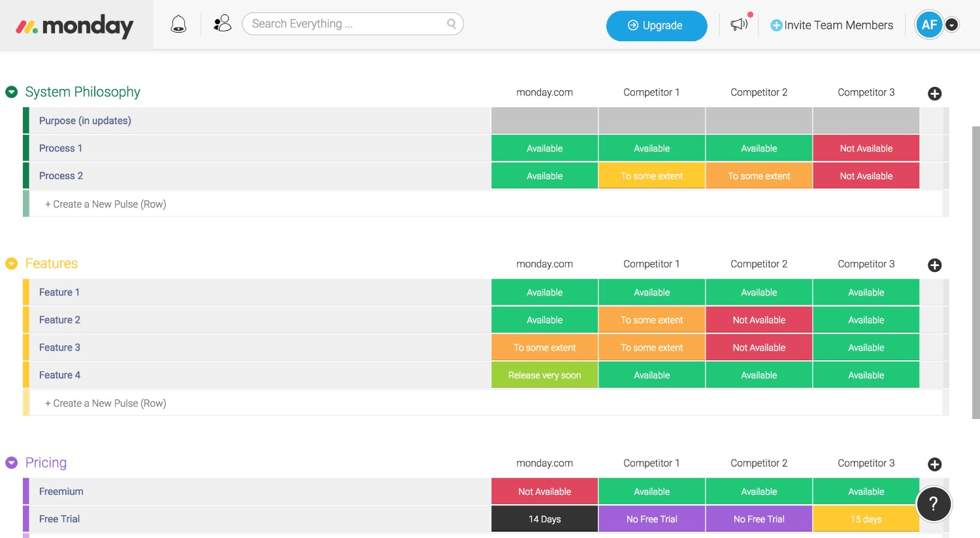Change Process 2 status for Competitor 2
This screenshot has height=538, width=980.
point(759,176)
